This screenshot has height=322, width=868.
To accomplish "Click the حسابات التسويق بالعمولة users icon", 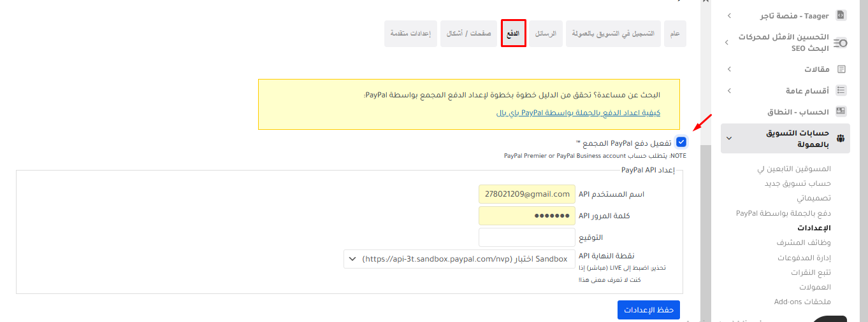I will (841, 138).
